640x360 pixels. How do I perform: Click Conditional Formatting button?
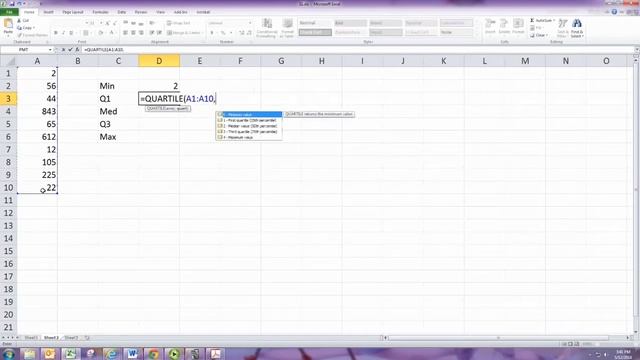click(267, 28)
